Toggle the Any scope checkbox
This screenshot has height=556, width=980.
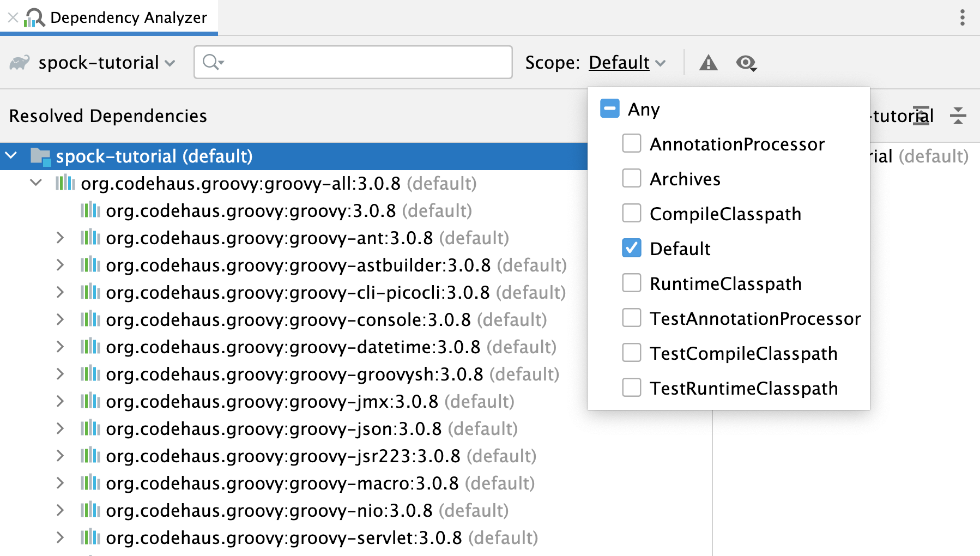pyautogui.click(x=609, y=108)
